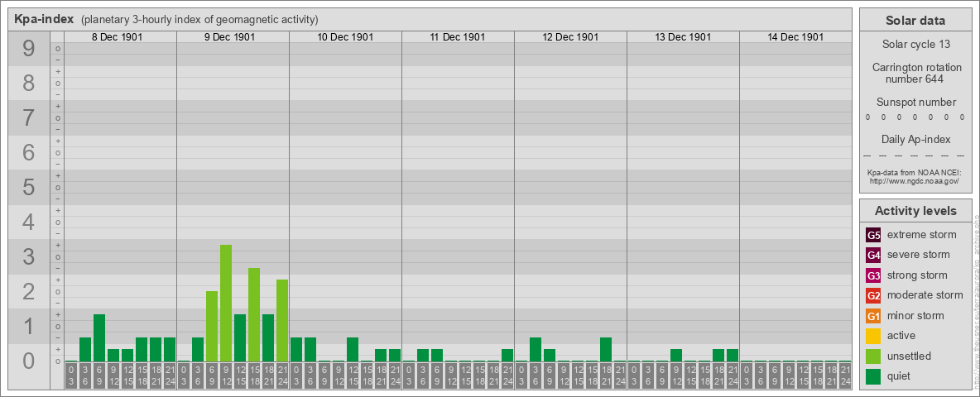Click the Activity levels panel header
Screen dimensions: 980x397
click(915, 211)
